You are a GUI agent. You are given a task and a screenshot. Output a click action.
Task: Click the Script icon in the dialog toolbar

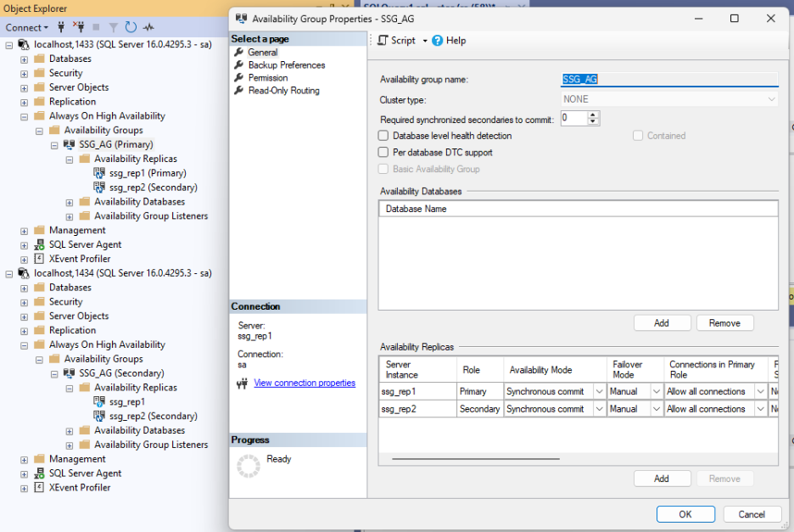pos(383,40)
